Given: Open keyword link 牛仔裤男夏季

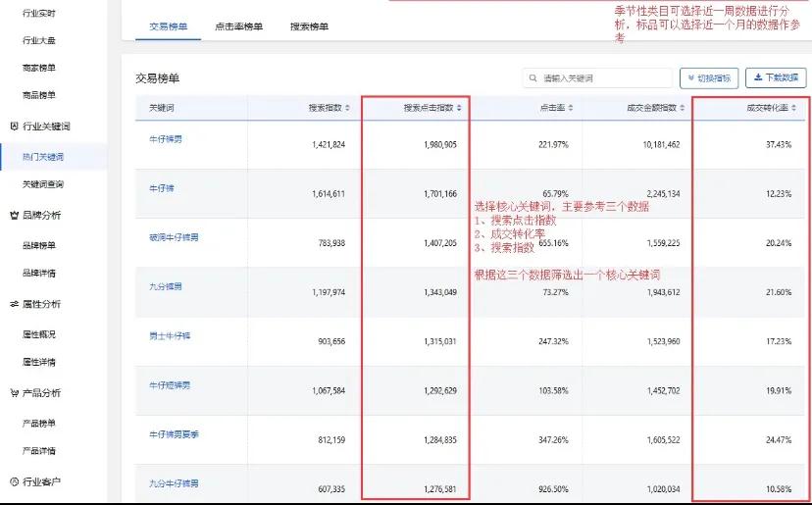Looking at the screenshot, I should tap(174, 435).
